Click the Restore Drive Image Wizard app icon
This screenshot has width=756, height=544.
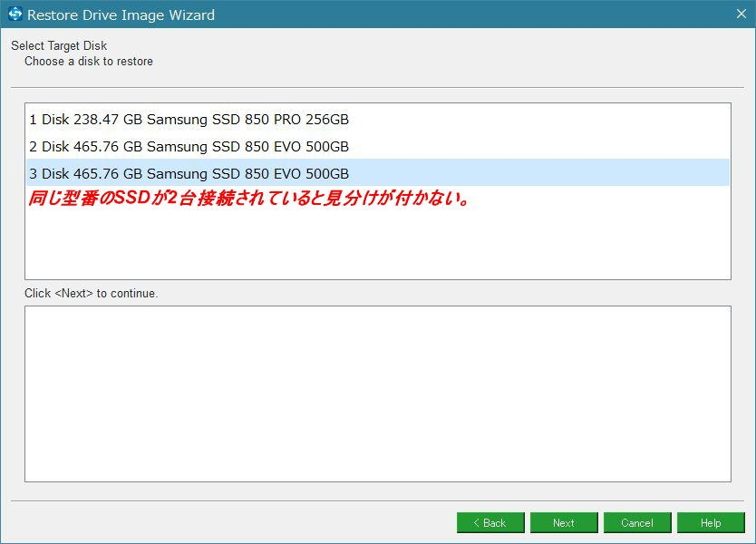[x=15, y=14]
